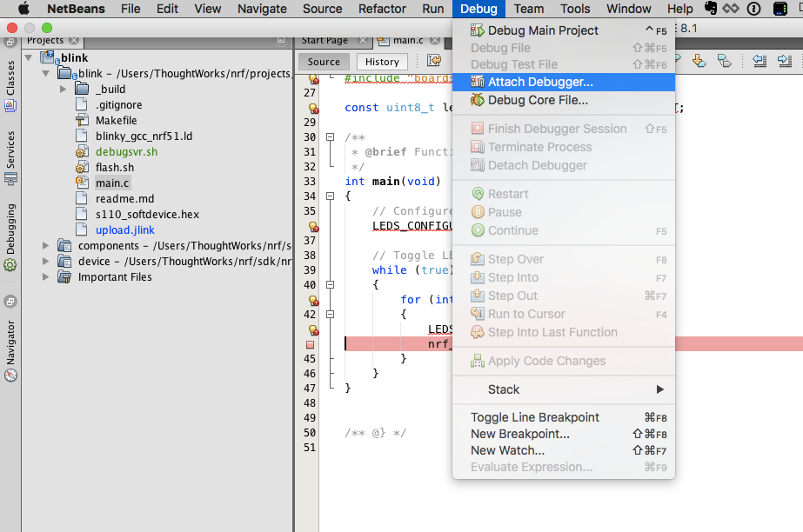
Task: Open the Navigator side panel
Action: pos(10,350)
